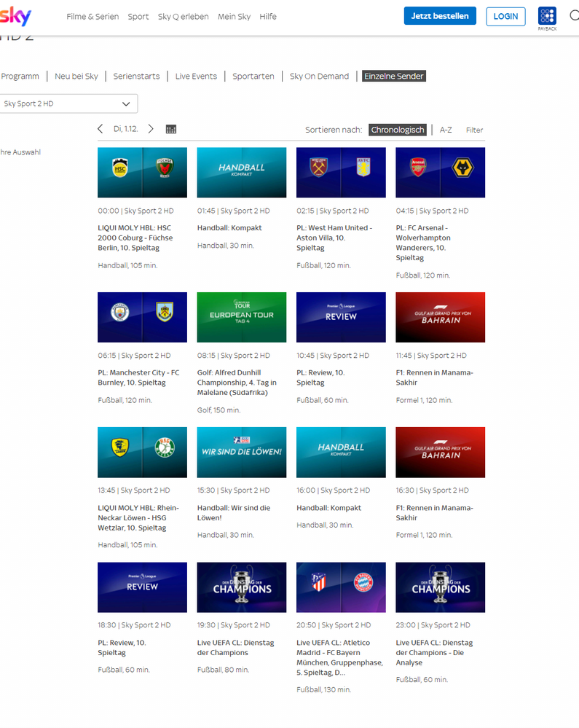
Task: Open 01:45 Handball: Kompakt title link
Action: 229,228
